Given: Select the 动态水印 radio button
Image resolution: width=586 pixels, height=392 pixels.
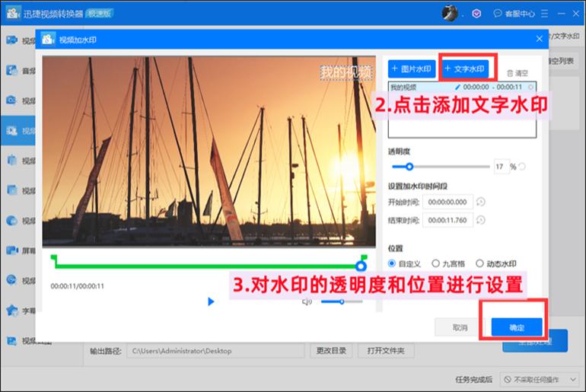Looking at the screenshot, I should [x=479, y=263].
